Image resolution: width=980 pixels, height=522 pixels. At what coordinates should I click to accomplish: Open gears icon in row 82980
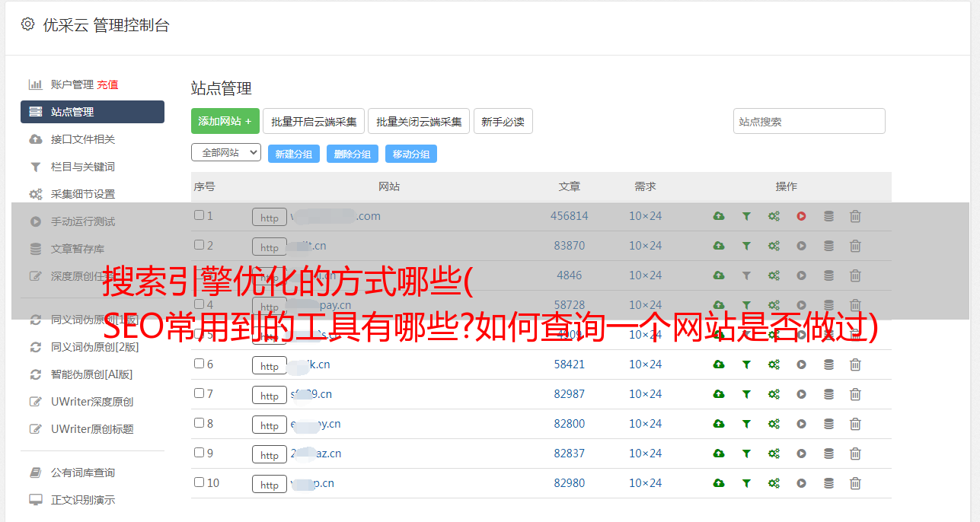(x=774, y=483)
